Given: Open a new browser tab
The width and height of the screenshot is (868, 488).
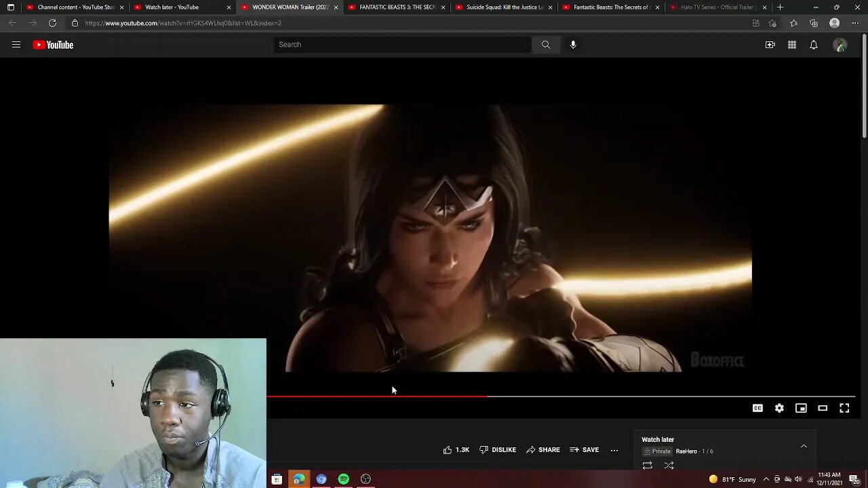Looking at the screenshot, I should tap(780, 7).
